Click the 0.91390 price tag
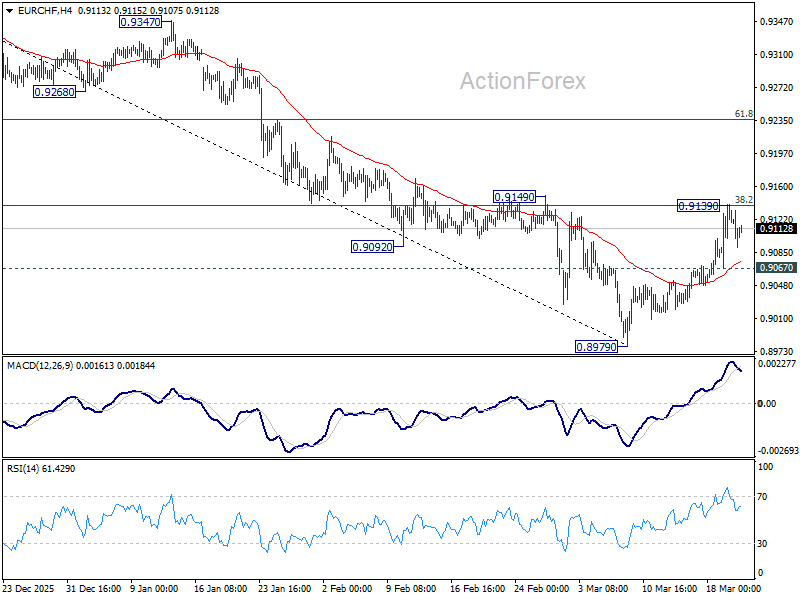800x600 pixels. click(699, 207)
